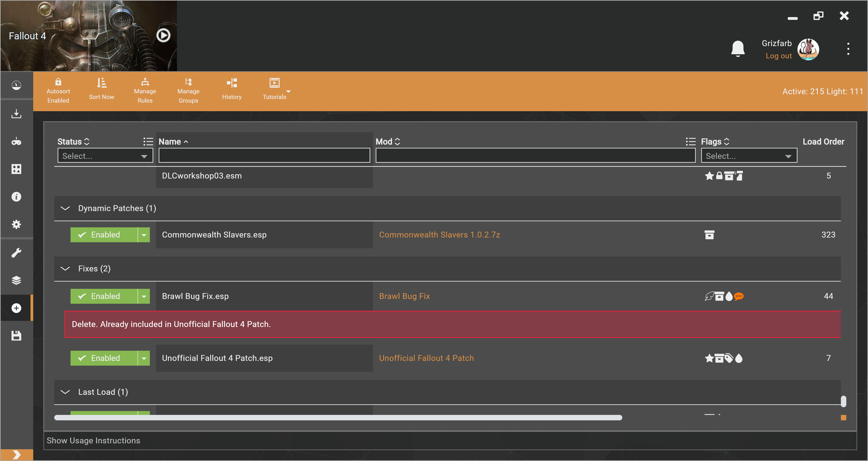The height and width of the screenshot is (461, 868).
Task: Open the Dashboard sidebar icon
Action: pyautogui.click(x=16, y=85)
